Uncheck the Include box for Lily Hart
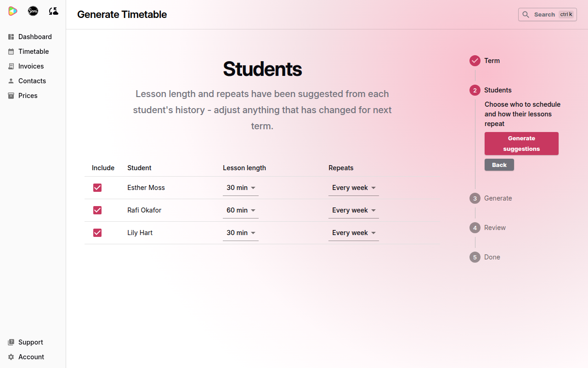This screenshot has width=588, height=368. (97, 233)
